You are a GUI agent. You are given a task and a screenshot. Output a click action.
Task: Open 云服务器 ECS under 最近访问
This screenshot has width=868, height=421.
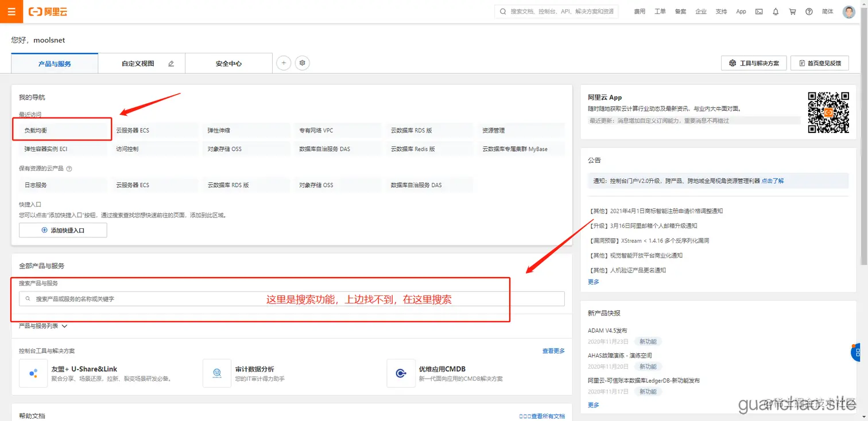(154, 130)
